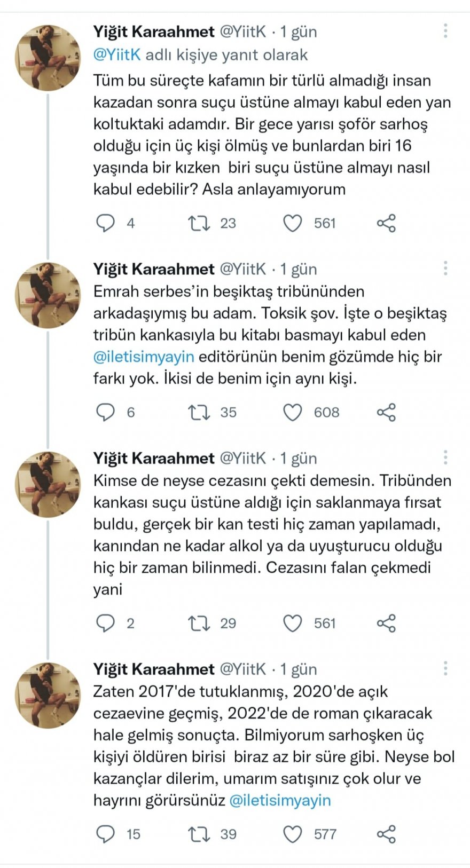
Task: Retweet the tweet with 23 retweets
Action: (x=199, y=223)
